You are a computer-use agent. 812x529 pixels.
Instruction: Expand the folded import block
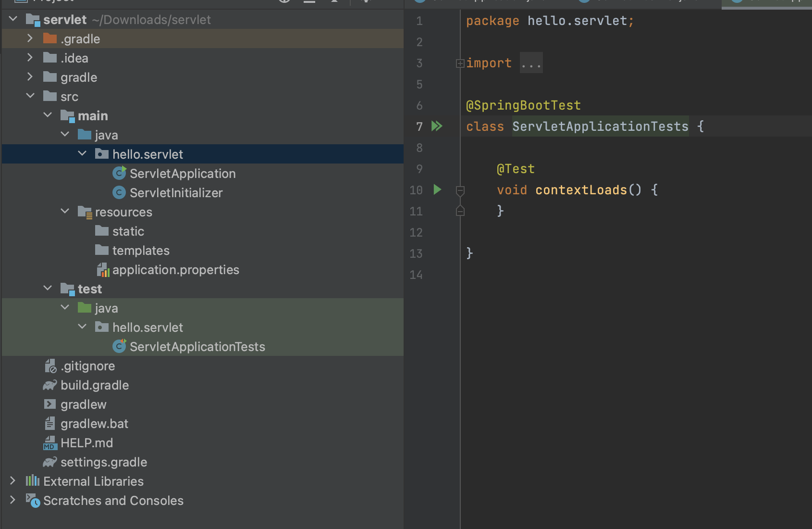[x=460, y=63]
